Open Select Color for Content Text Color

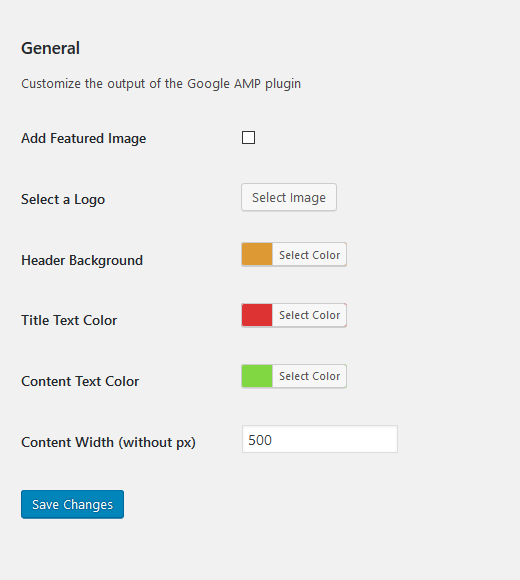310,376
